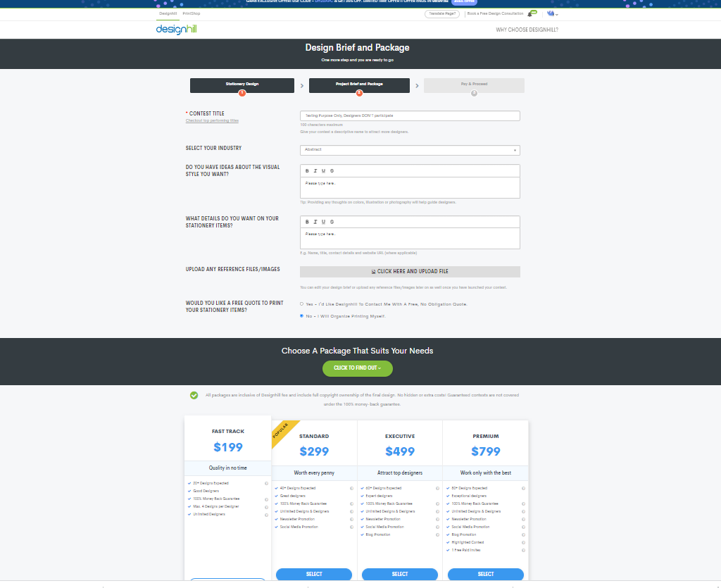Image resolution: width=721 pixels, height=588 pixels.
Task: Go to Stationery Design step
Action: [242, 85]
